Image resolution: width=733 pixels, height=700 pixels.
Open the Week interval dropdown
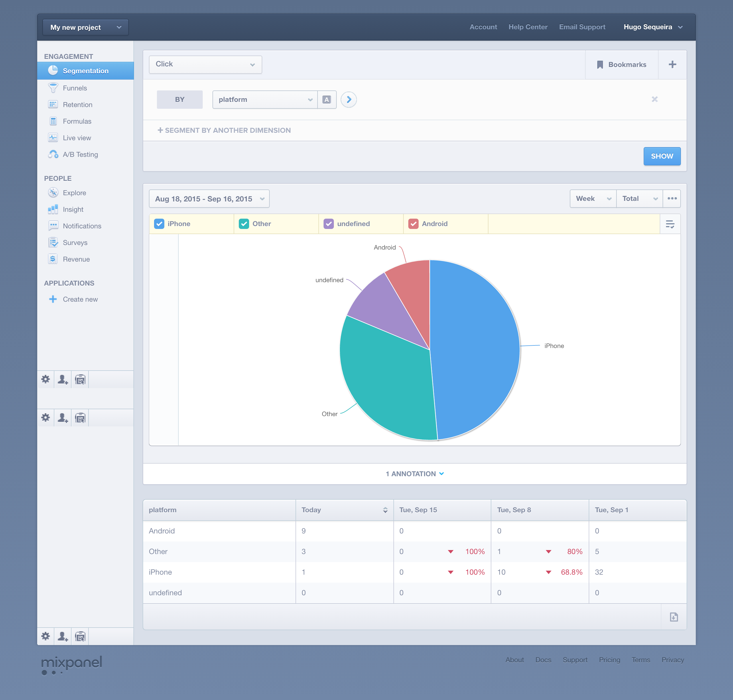point(593,199)
